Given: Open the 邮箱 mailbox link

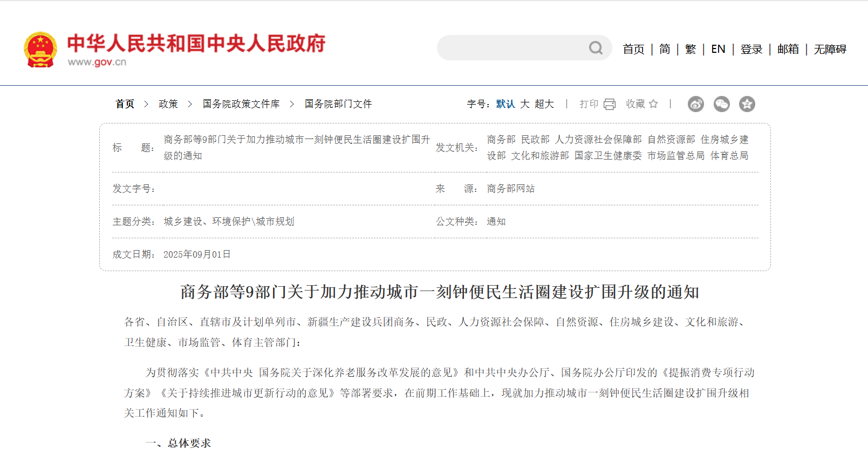Looking at the screenshot, I should coord(788,49).
